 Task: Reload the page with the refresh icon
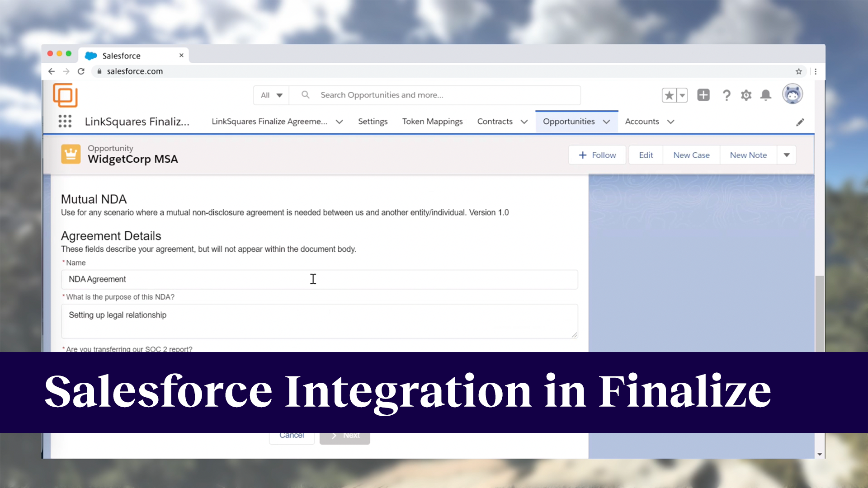pyautogui.click(x=81, y=71)
